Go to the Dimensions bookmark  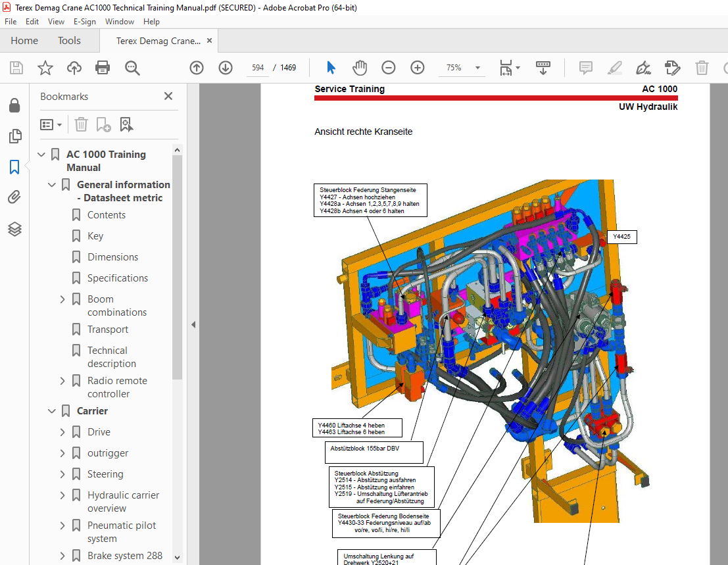(113, 257)
